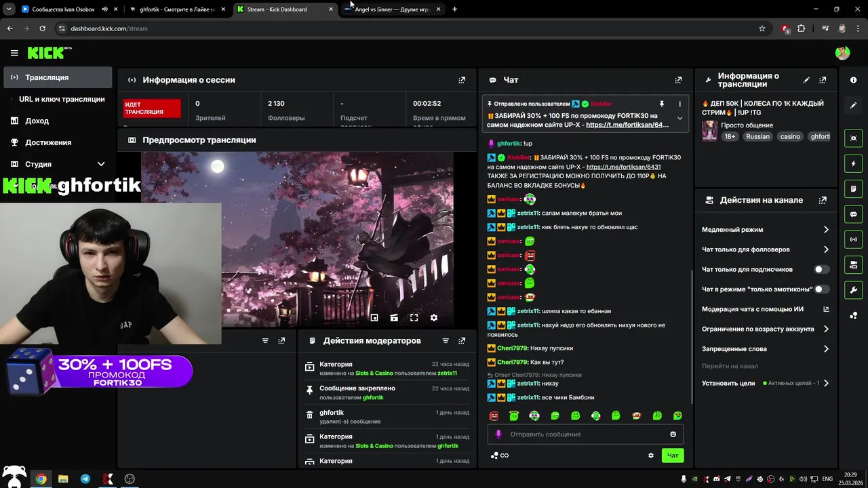Open the hamburger menu next to Kick logo

click(14, 53)
